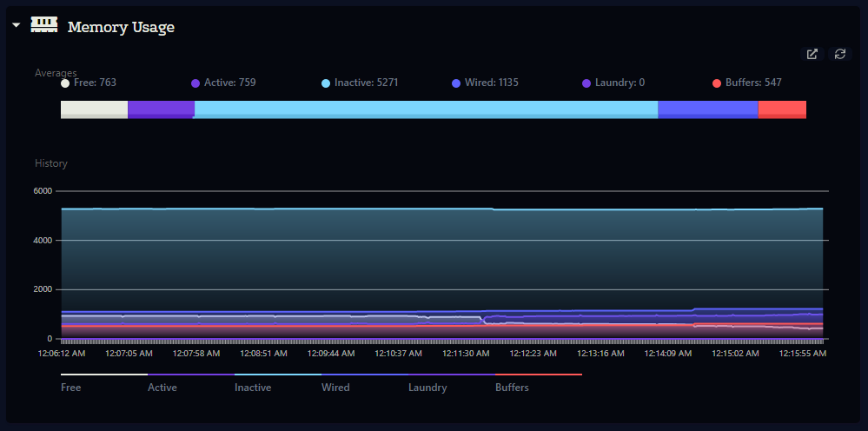Image resolution: width=868 pixels, height=431 pixels.
Task: Toggle the Buffers series in chart legend
Action: coord(539,383)
